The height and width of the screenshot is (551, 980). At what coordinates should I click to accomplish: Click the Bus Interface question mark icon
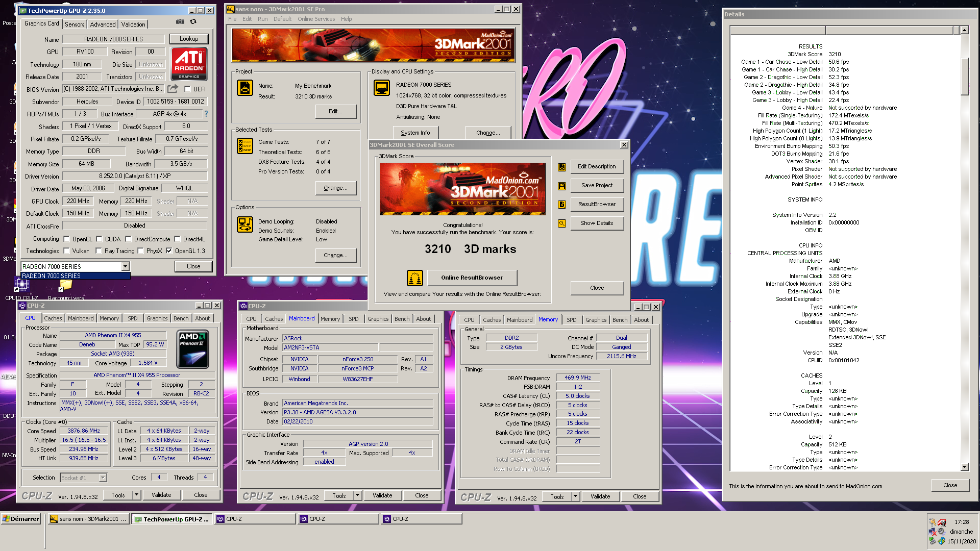[206, 114]
